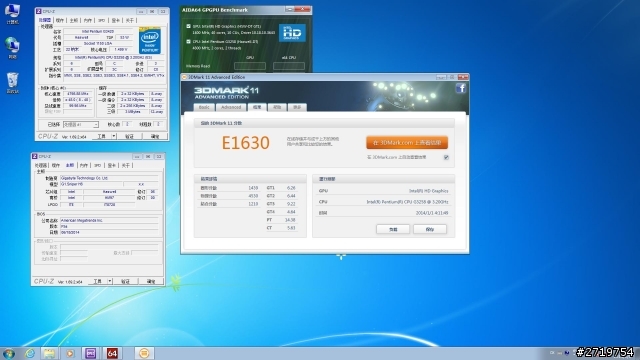This screenshot has height=360, width=640.
Task: Click the Intel HD Graphics logo in AIDA64
Action: click(x=292, y=33)
